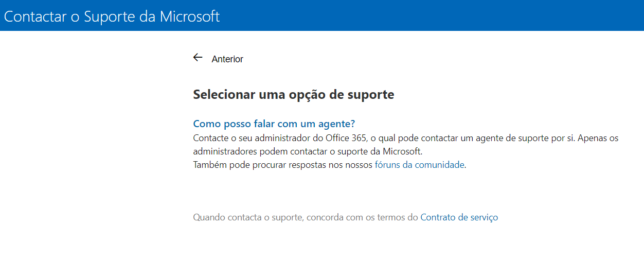
Task: Open the Contrato de serviço link
Action: (x=459, y=217)
